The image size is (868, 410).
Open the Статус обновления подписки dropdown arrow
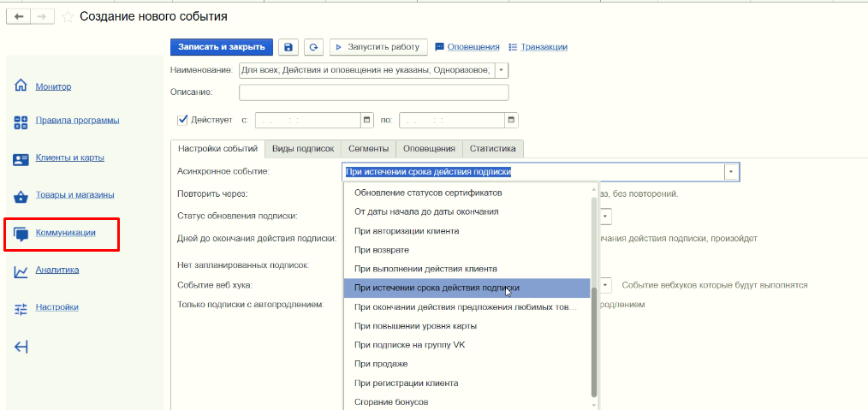[x=605, y=216]
